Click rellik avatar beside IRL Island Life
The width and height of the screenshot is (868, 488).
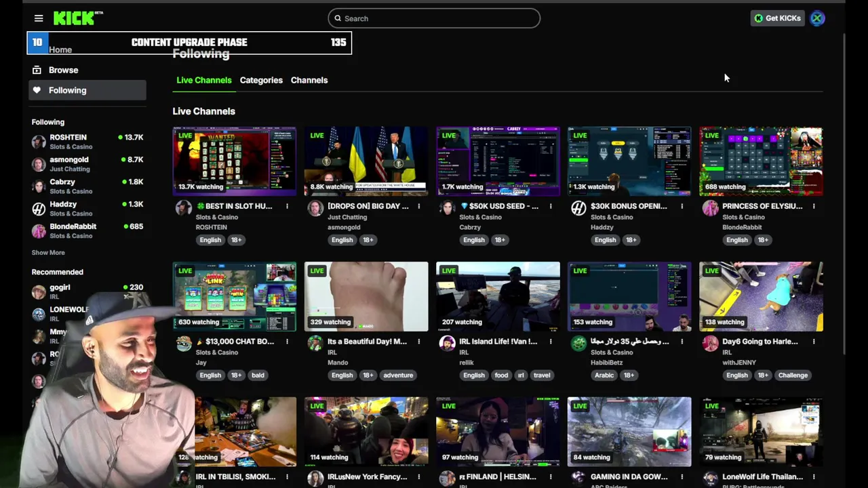[x=447, y=344]
